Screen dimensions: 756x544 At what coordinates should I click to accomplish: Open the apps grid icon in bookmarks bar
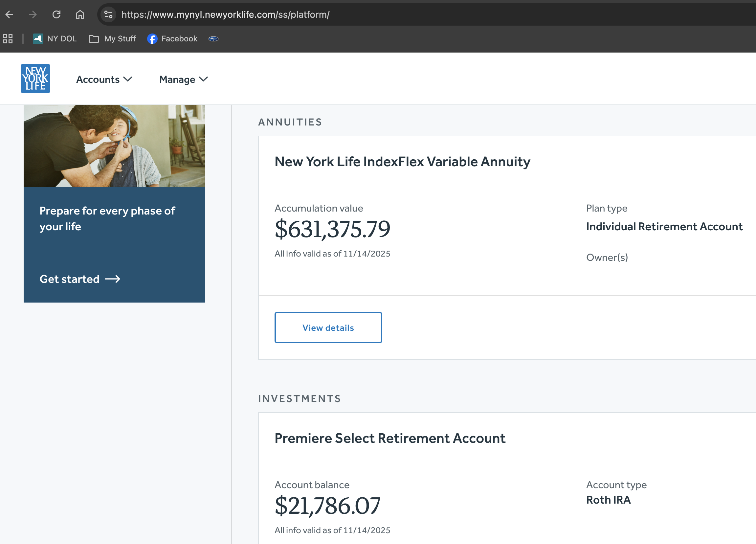coord(8,39)
